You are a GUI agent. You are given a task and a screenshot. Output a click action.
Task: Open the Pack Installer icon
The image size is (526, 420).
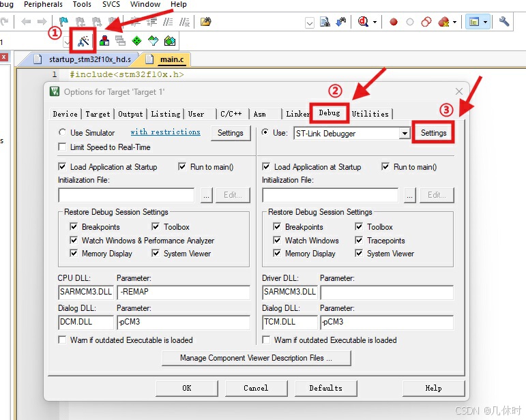170,41
